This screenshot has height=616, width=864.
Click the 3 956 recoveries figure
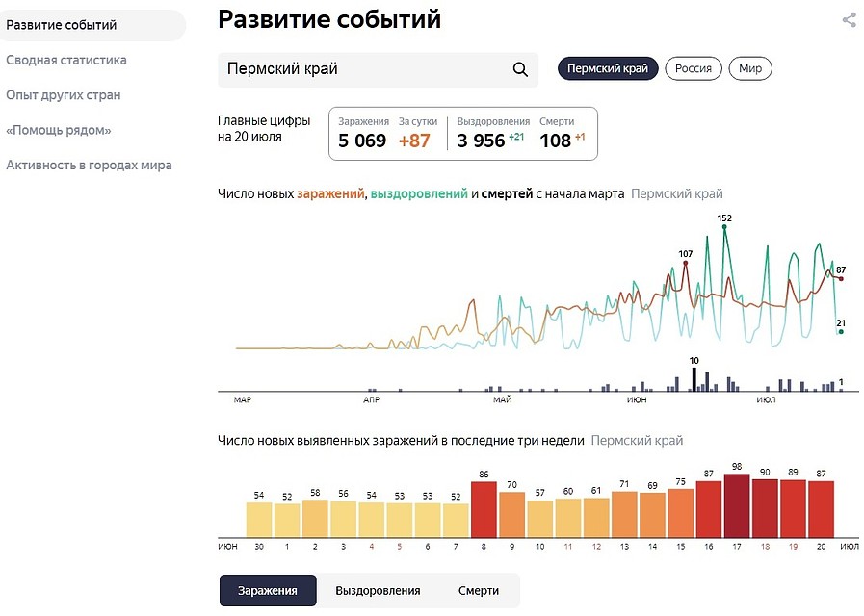pyautogui.click(x=481, y=141)
